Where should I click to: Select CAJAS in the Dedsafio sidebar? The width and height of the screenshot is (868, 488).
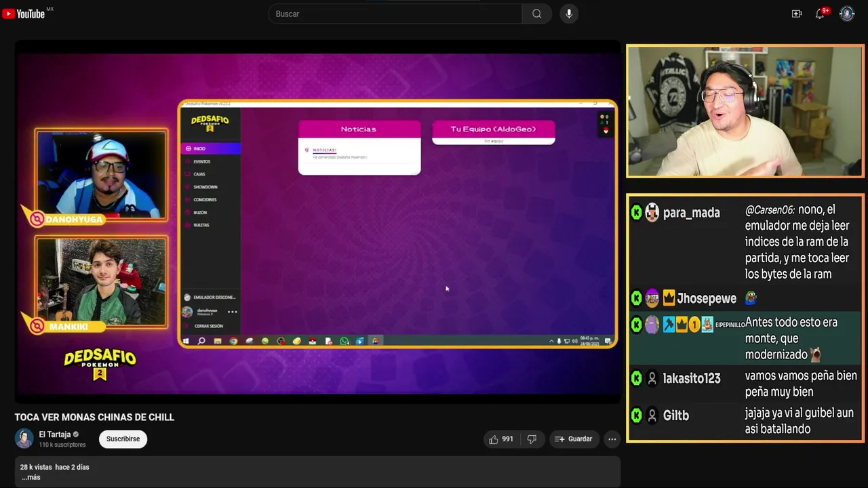tap(210, 174)
